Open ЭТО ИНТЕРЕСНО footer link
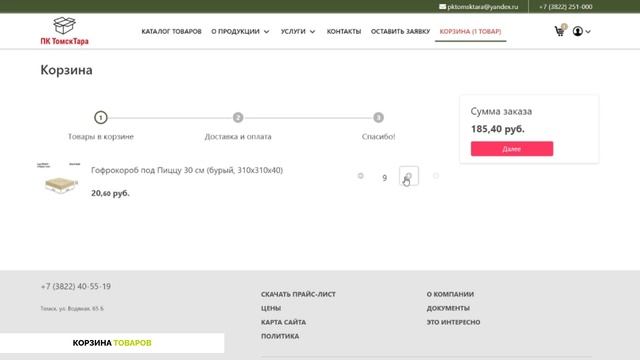The image size is (640, 360). coord(453,322)
